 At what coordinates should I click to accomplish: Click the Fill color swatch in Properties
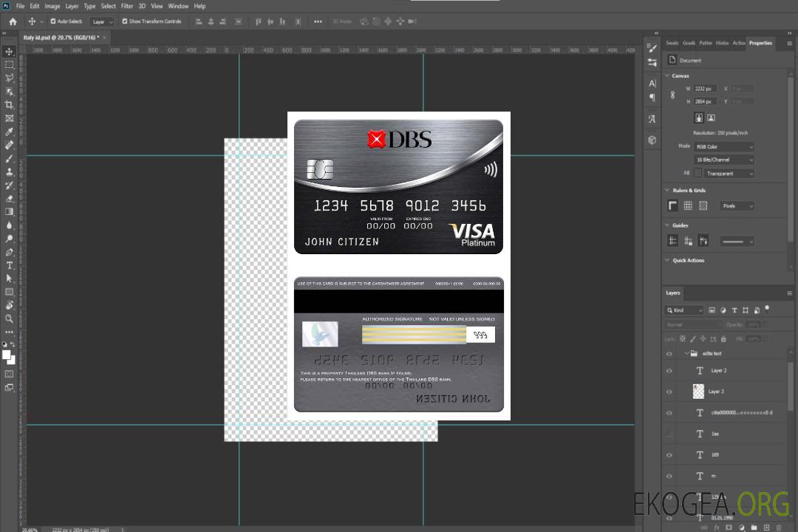point(698,174)
